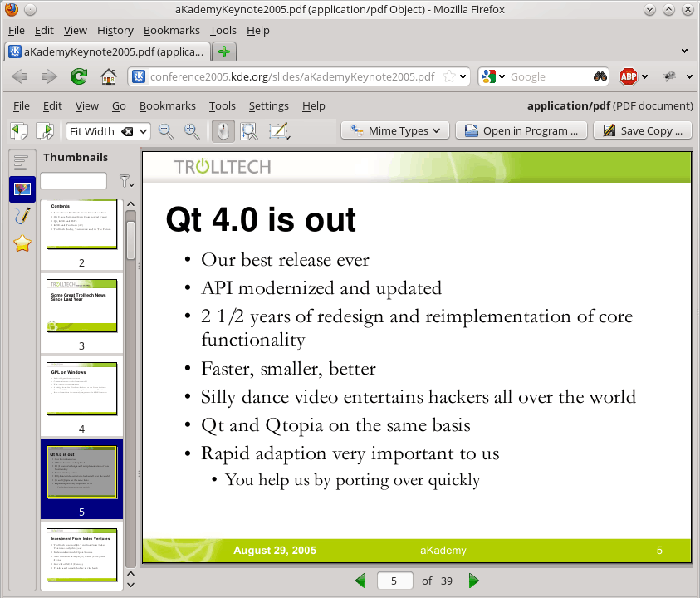Select the Investment From Index Ventures thumbnail

(81, 556)
